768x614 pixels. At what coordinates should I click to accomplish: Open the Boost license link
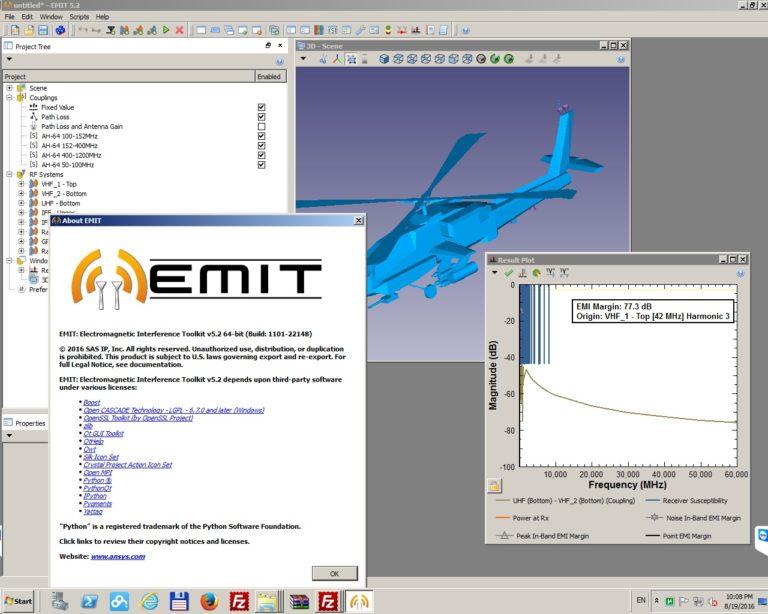92,402
